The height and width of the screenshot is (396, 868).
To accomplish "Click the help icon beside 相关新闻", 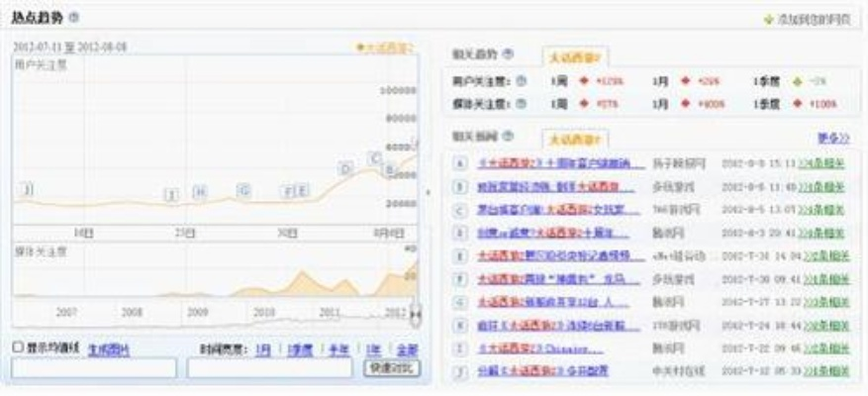I will coord(508,136).
